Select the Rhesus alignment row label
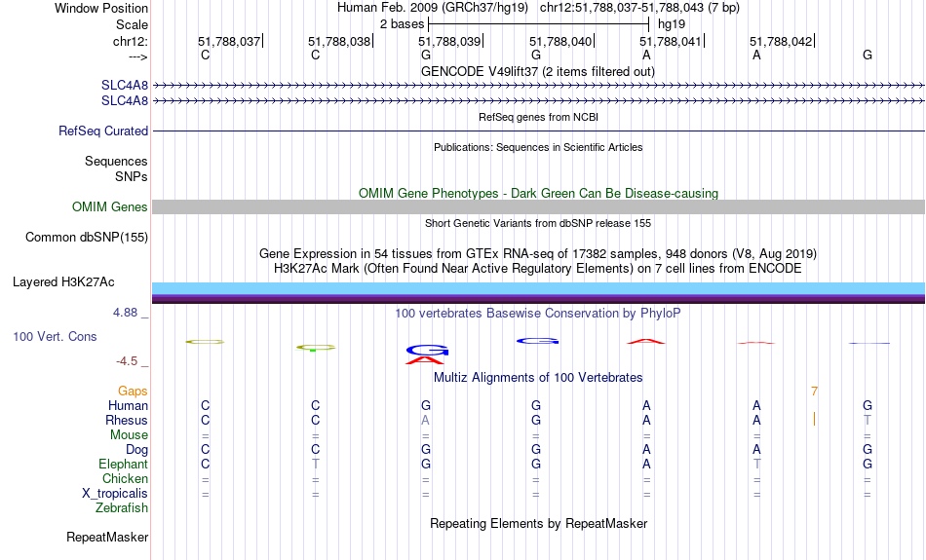 pyautogui.click(x=127, y=420)
